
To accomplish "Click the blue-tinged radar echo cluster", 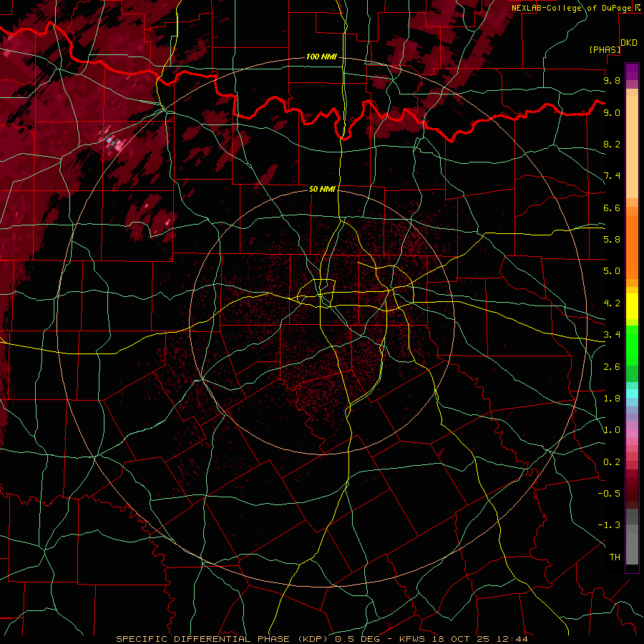I will coord(109,140).
